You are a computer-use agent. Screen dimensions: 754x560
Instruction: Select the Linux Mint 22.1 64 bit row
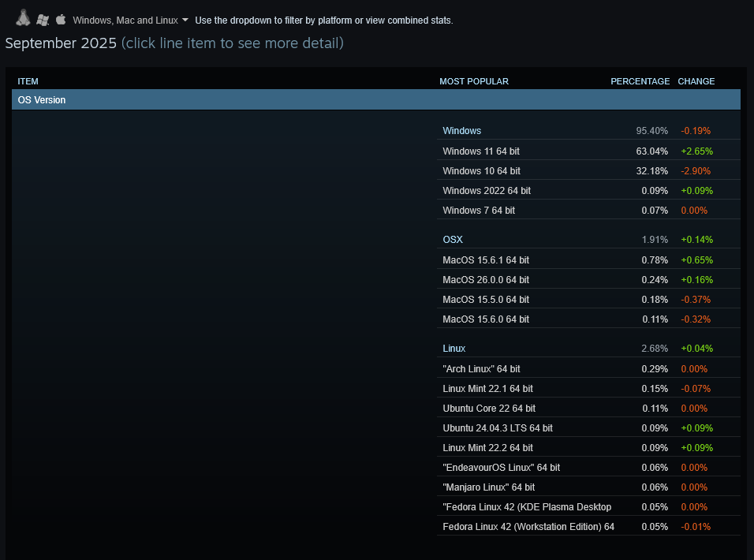coord(588,388)
